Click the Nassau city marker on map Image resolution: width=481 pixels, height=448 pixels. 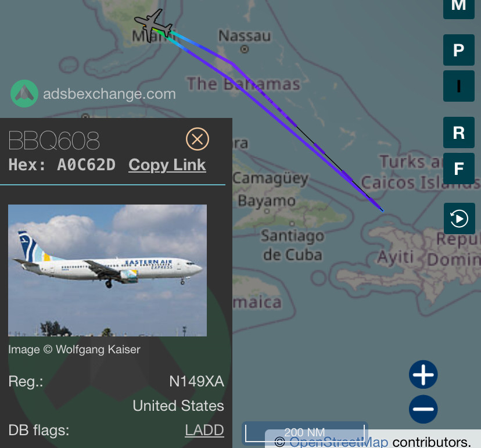coord(245,49)
